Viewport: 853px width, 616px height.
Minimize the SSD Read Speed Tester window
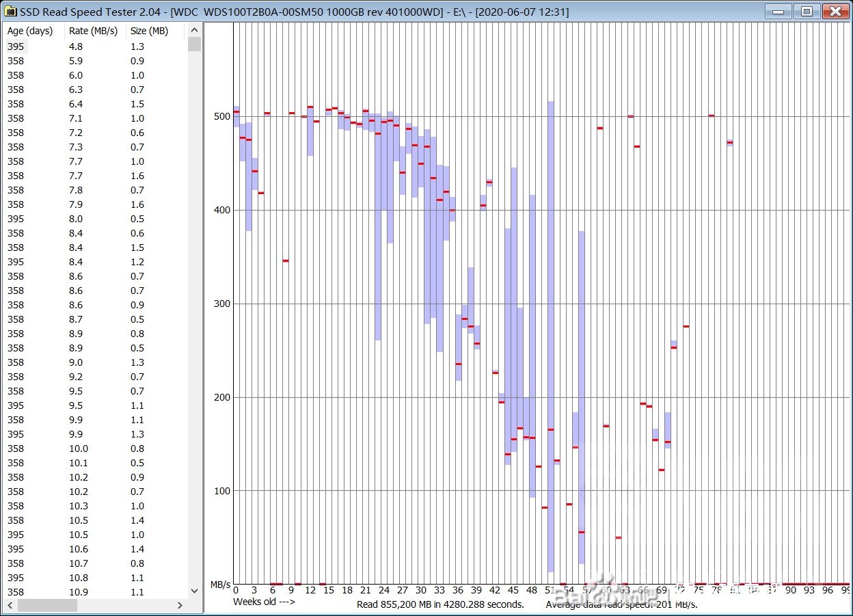[x=778, y=11]
